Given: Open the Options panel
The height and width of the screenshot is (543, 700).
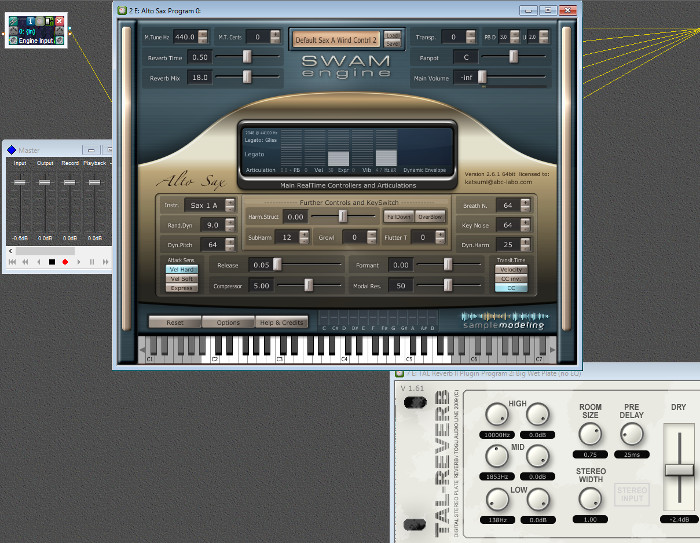Looking at the screenshot, I should pyautogui.click(x=228, y=322).
